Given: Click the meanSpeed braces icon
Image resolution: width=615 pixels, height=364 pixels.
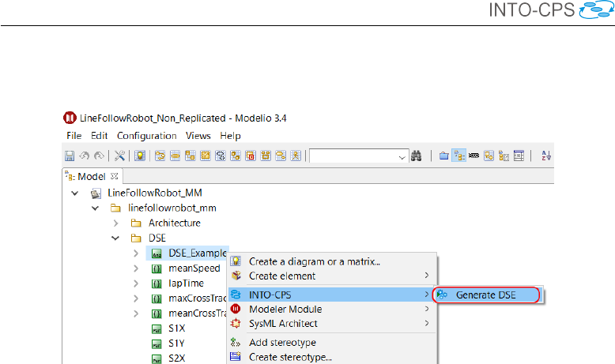Looking at the screenshot, I should [x=157, y=268].
